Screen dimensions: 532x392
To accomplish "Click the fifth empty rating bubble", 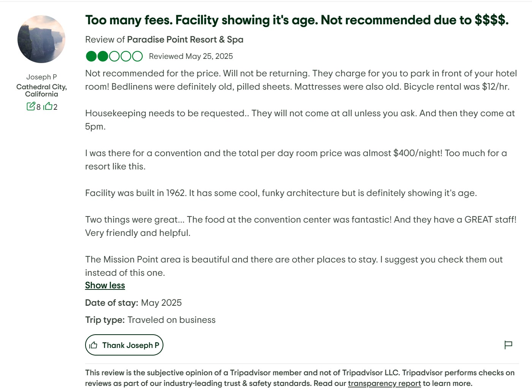I will click(138, 56).
